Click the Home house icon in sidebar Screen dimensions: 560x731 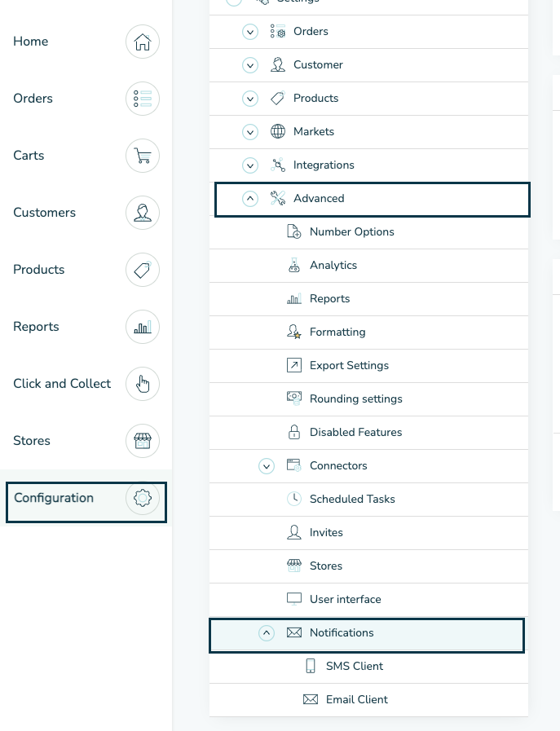tap(143, 42)
